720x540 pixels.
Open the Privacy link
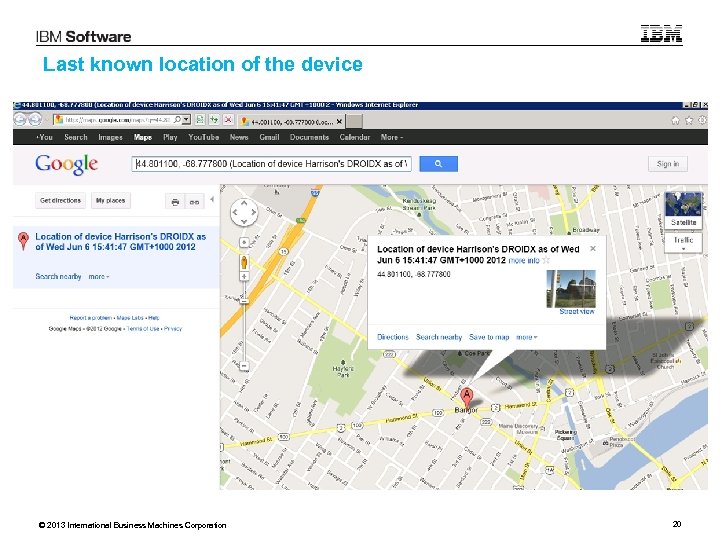point(173,329)
